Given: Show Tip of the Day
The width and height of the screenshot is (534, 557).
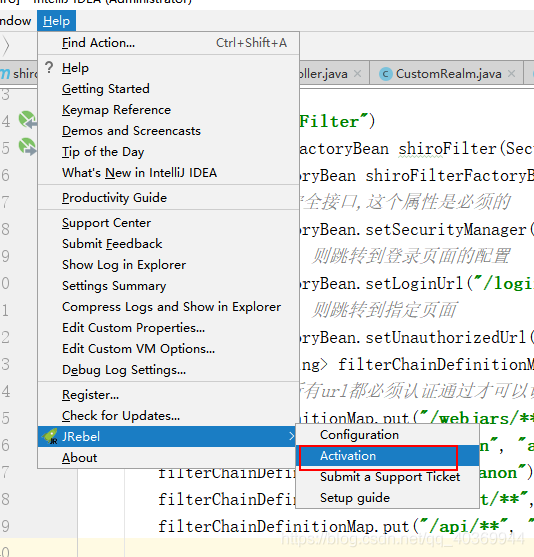Looking at the screenshot, I should [x=168, y=152].
